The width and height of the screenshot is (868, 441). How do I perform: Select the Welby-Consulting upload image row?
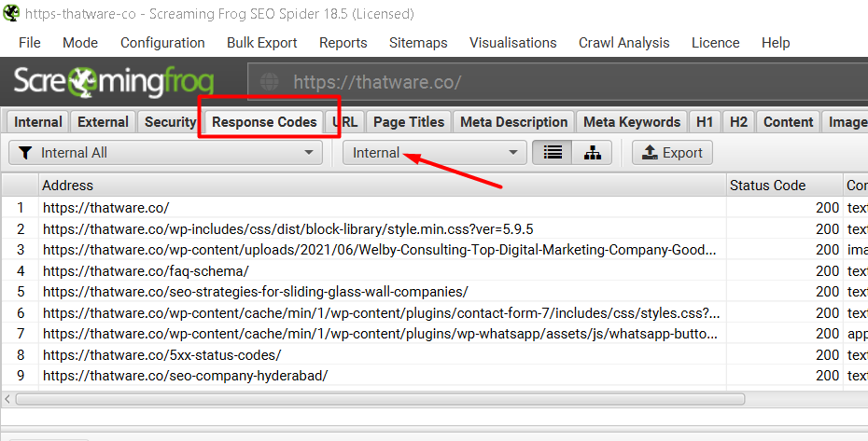382,250
